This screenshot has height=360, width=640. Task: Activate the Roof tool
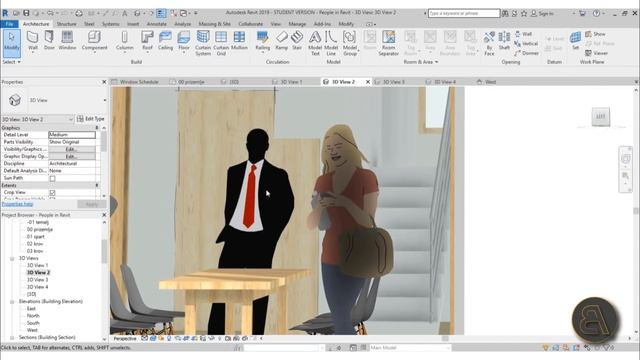(x=147, y=41)
